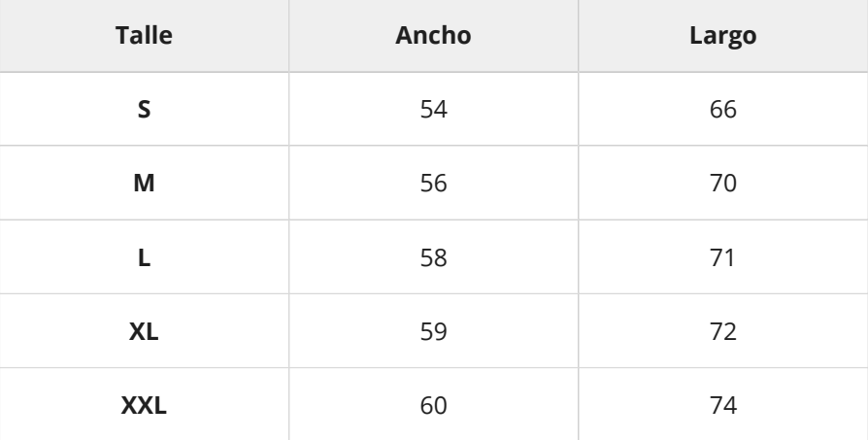Select the S size label cell
This screenshot has width=868, height=440.
(x=144, y=109)
